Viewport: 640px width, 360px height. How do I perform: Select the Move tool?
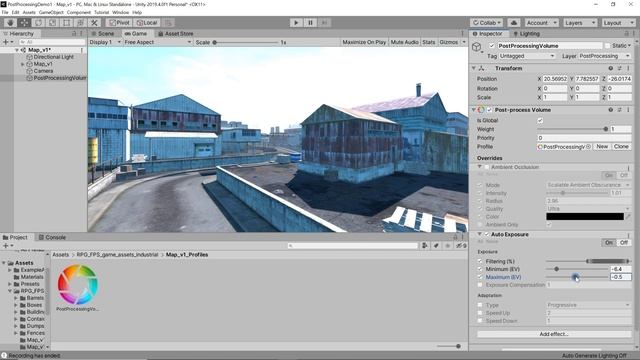pyautogui.click(x=24, y=23)
